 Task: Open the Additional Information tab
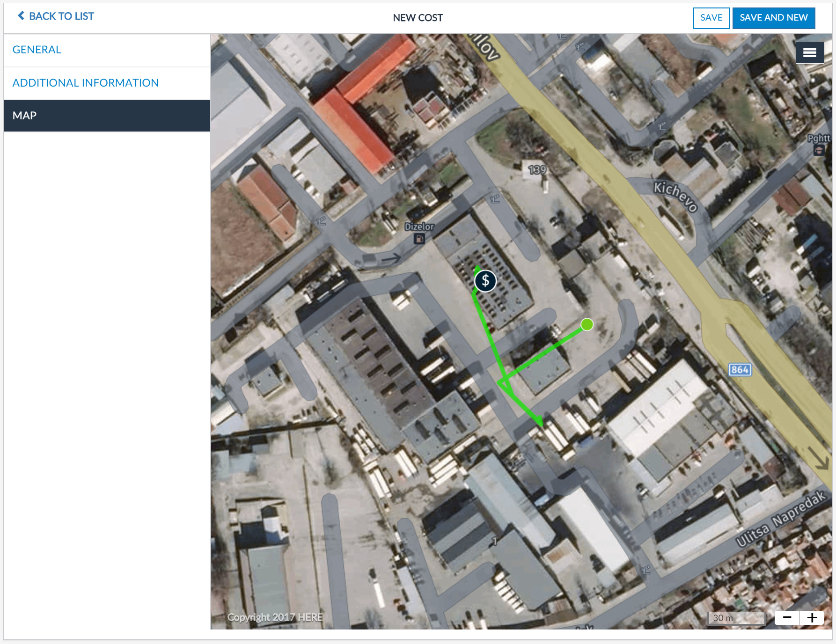tap(86, 83)
